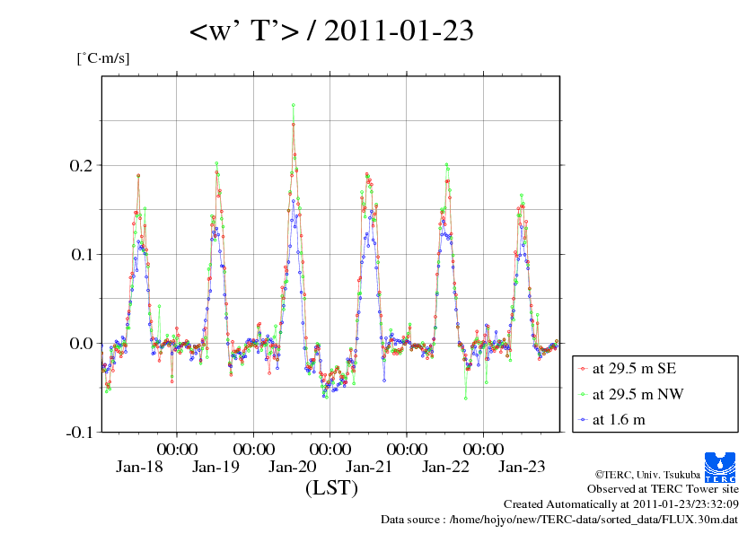Click the Jan-20 date label
The height and width of the screenshot is (534, 756).
tap(292, 467)
